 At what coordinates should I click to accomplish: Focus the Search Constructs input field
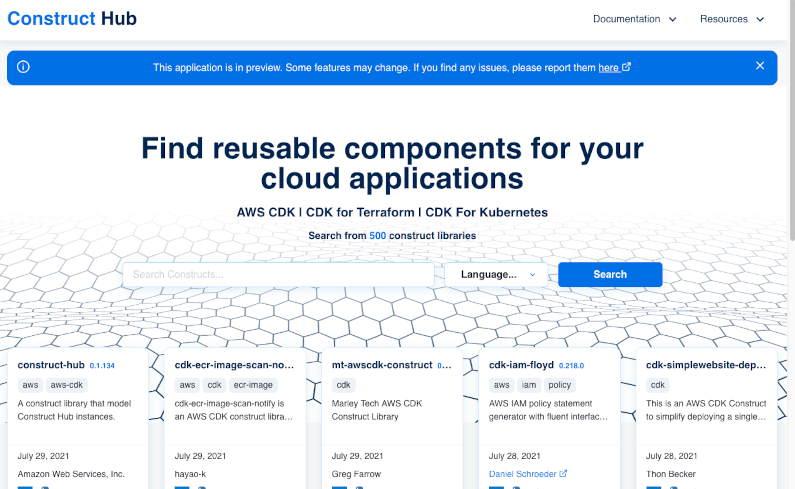(x=278, y=274)
